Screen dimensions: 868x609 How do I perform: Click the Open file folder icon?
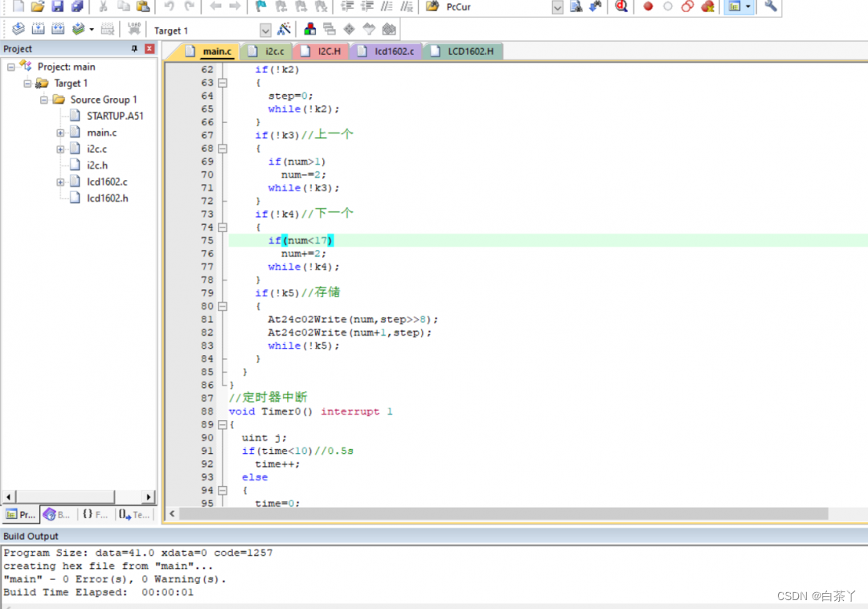tap(37, 6)
